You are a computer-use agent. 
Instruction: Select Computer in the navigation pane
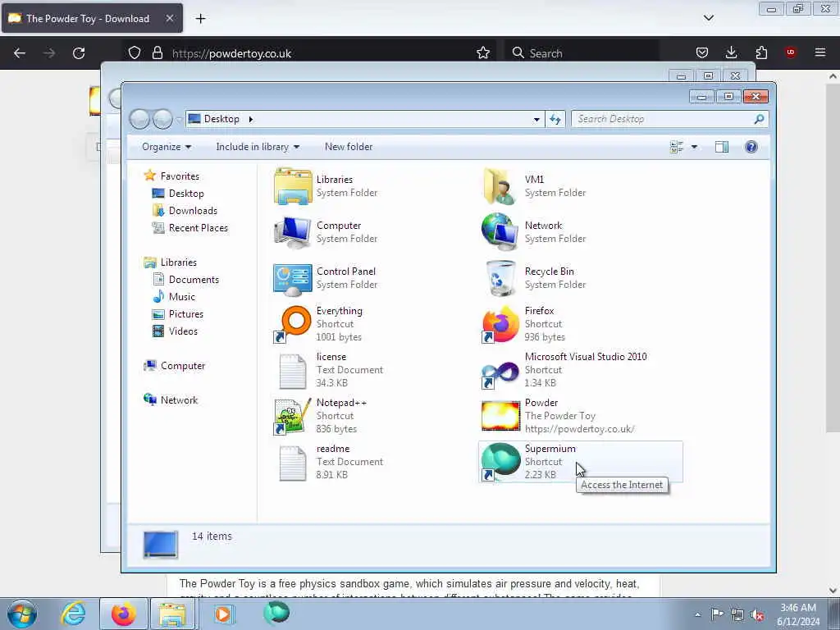(x=183, y=366)
